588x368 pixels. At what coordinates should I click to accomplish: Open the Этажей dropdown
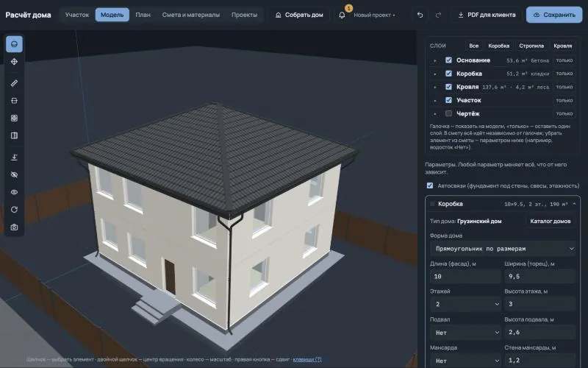(x=465, y=304)
